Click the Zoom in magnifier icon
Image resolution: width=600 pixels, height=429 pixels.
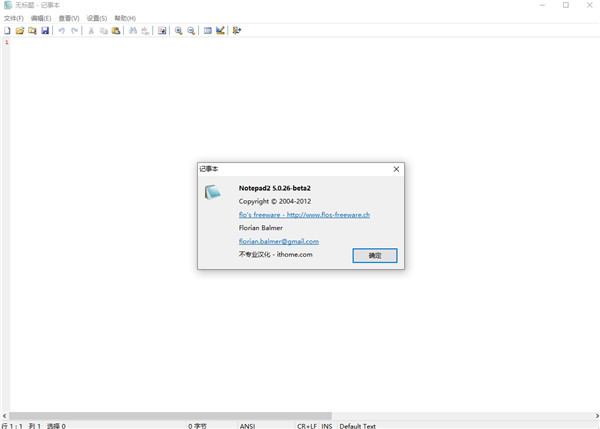[x=179, y=31]
